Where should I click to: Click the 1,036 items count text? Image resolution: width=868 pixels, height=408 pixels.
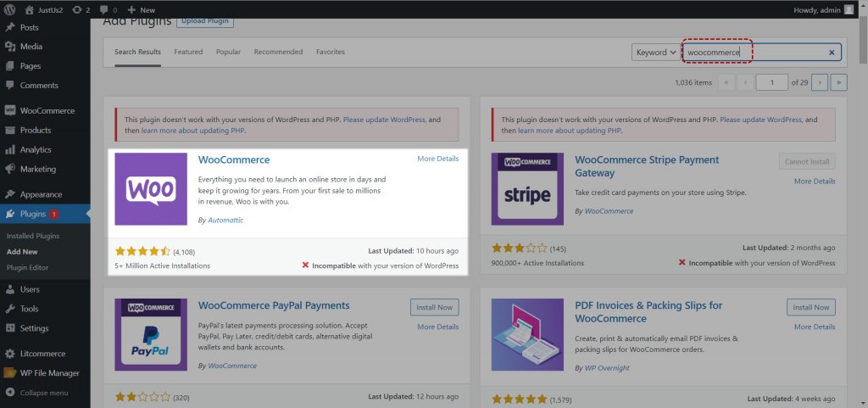pyautogui.click(x=693, y=82)
